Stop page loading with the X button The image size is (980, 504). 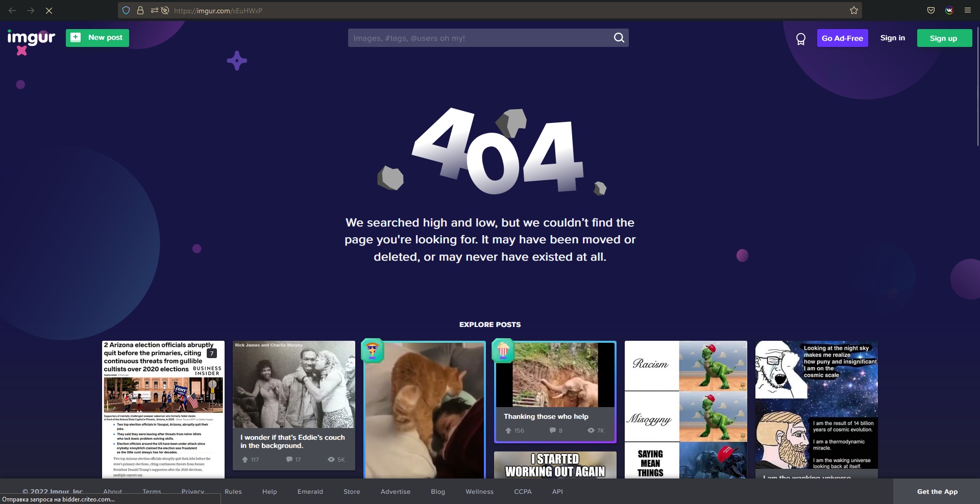(x=49, y=10)
